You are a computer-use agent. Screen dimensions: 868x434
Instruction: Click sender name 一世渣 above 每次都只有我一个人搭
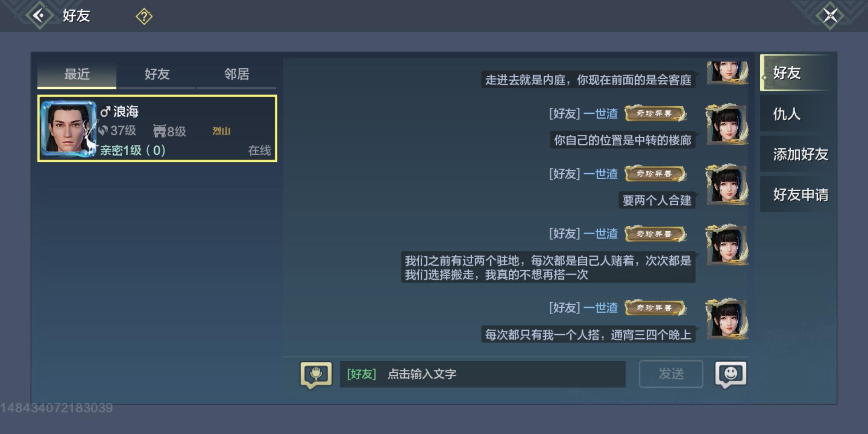click(600, 308)
